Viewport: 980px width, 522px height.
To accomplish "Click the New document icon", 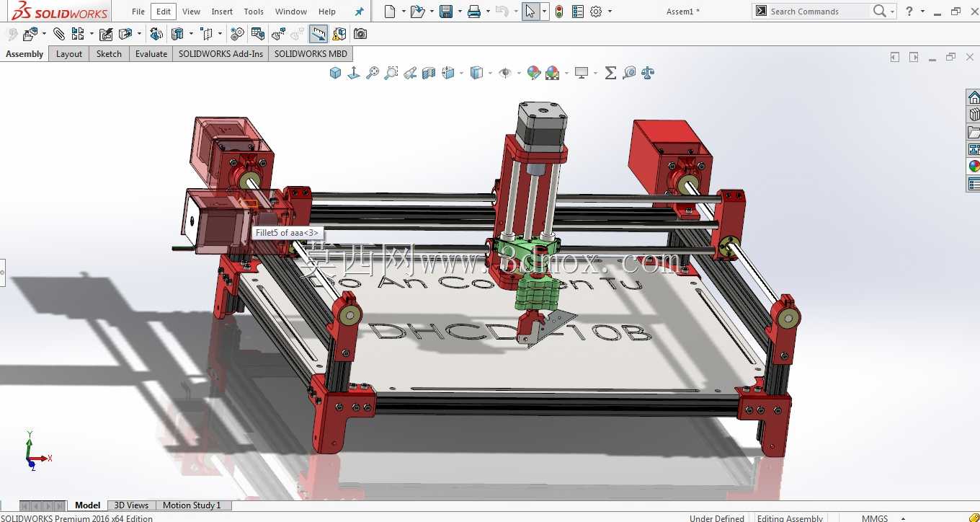I will point(390,12).
